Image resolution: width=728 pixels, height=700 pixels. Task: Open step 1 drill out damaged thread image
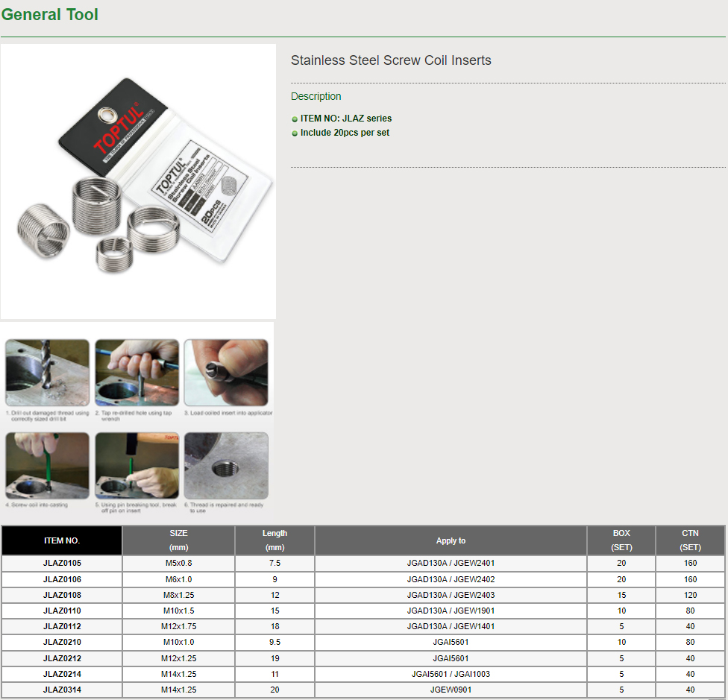[48, 373]
